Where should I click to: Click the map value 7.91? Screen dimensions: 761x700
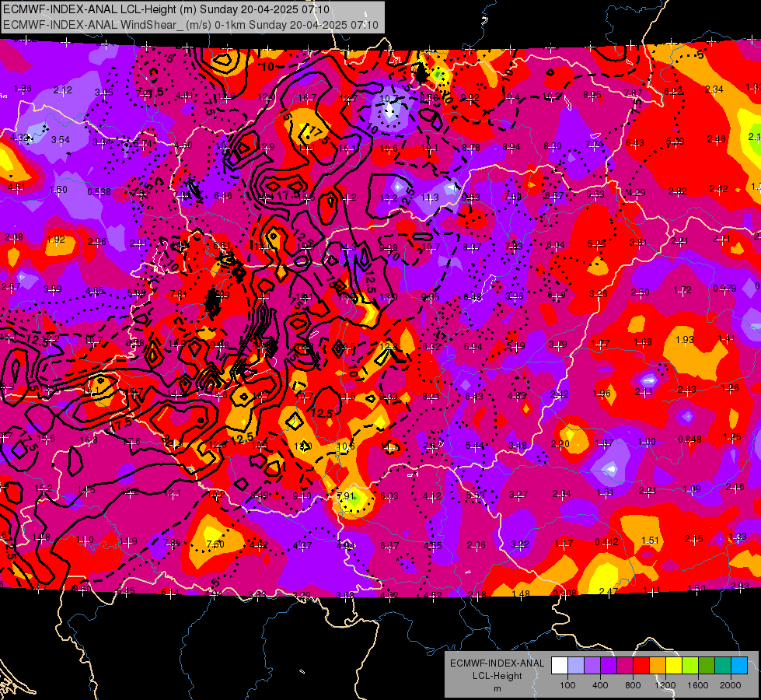point(346,496)
